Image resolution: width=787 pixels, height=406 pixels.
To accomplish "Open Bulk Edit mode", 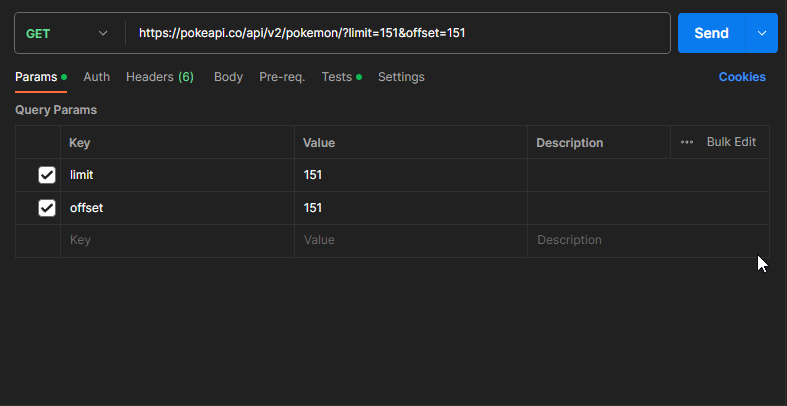I will (x=731, y=142).
